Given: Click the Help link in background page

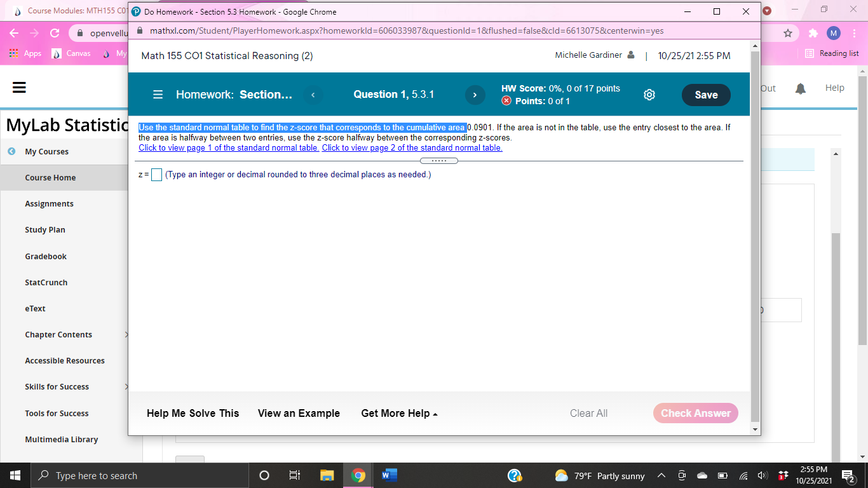Looking at the screenshot, I should click(834, 88).
